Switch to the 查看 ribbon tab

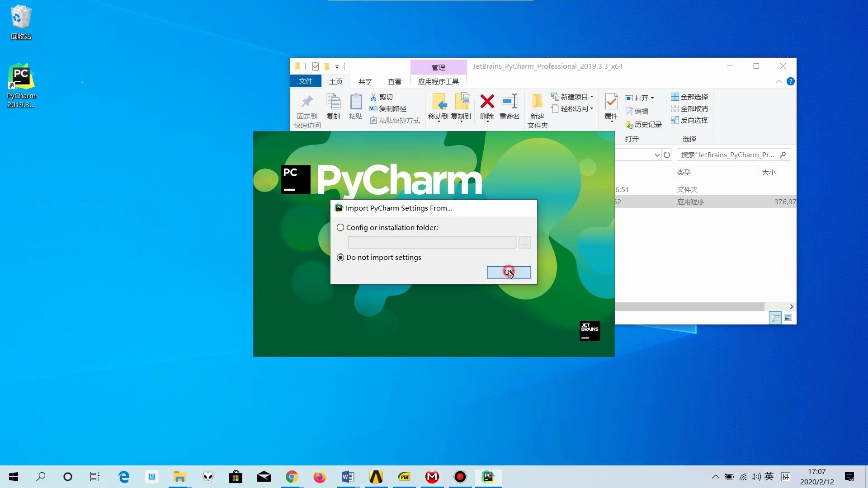point(394,81)
